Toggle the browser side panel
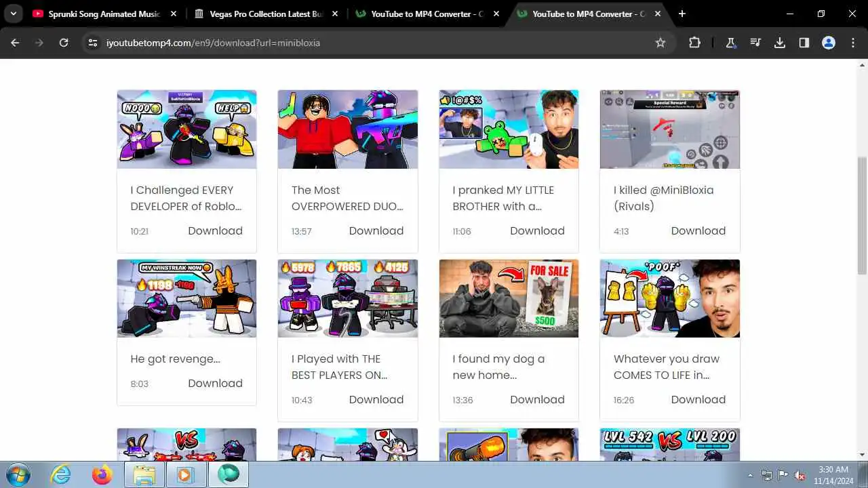Screen dimensions: 868x488 804,43
